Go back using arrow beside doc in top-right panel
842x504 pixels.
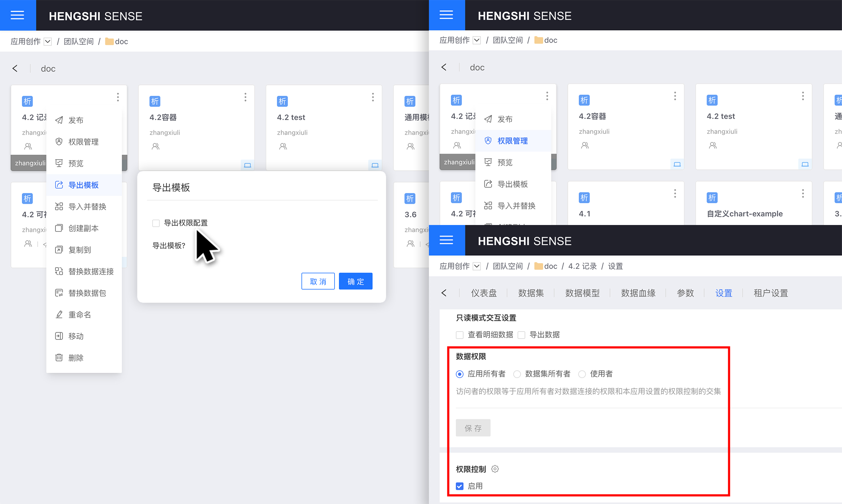[444, 67]
